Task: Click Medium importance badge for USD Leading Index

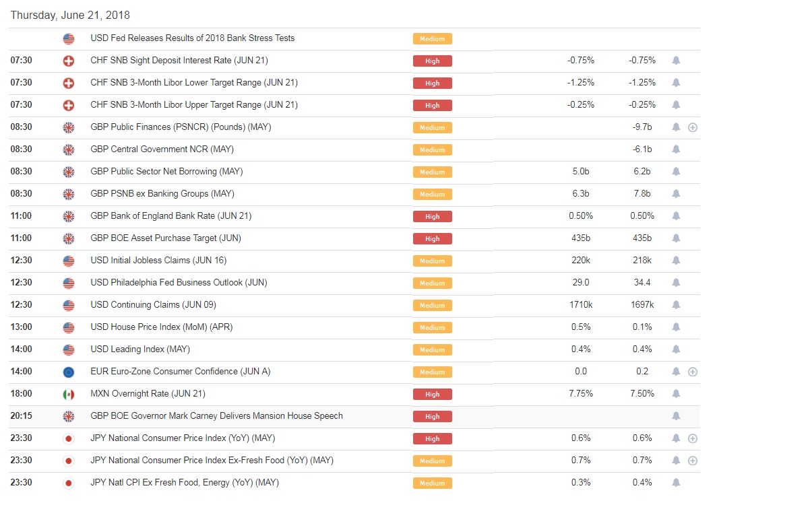Action: (433, 349)
